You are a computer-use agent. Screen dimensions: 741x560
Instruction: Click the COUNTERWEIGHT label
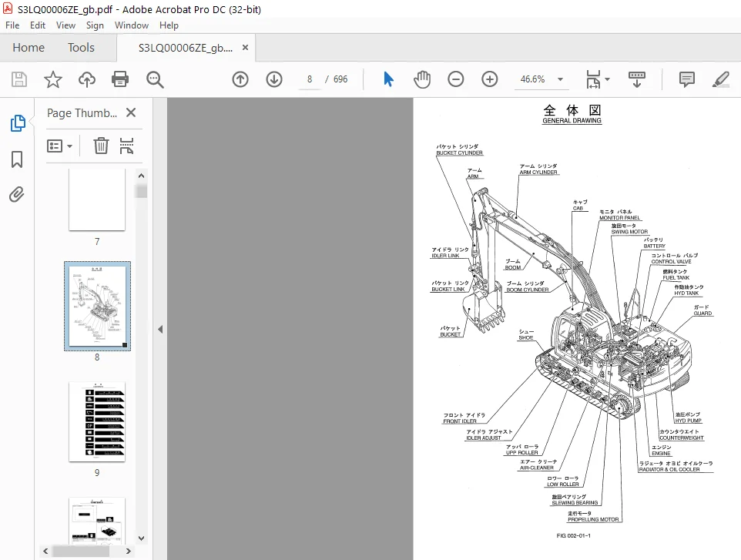point(682,438)
